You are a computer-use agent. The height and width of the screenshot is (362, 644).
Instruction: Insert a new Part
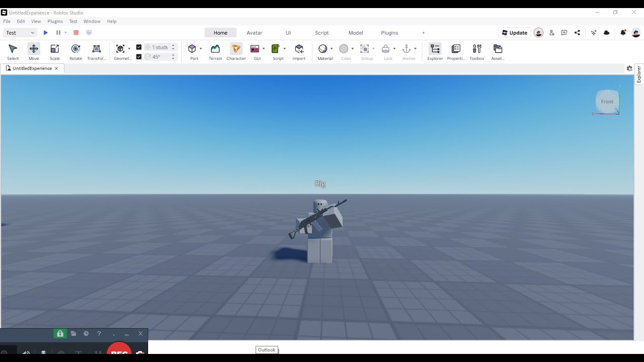(192, 52)
